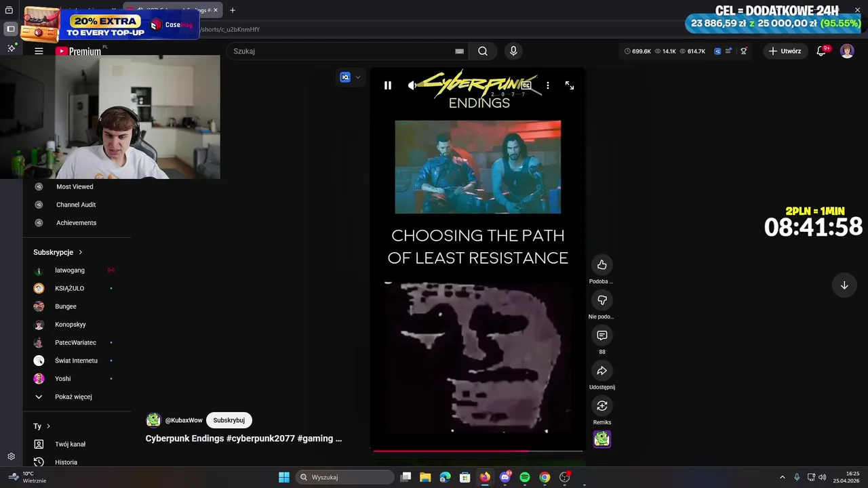This screenshot has width=868, height=488.
Task: Like the Short with thumbs up
Action: click(x=601, y=264)
